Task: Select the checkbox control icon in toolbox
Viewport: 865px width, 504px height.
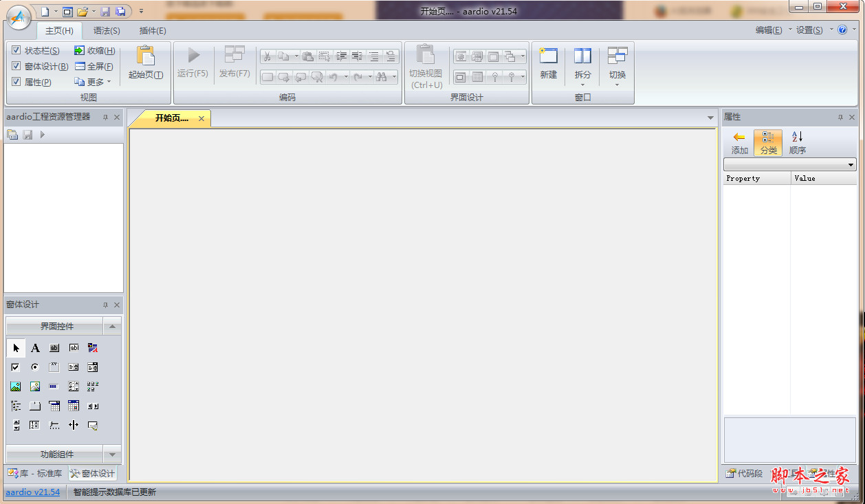Action: click(16, 367)
